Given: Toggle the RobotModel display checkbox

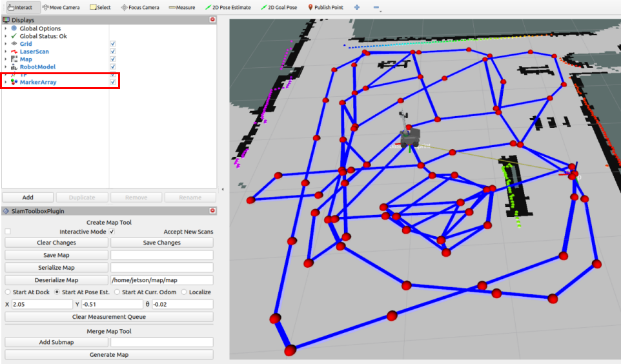Looking at the screenshot, I should (x=113, y=67).
